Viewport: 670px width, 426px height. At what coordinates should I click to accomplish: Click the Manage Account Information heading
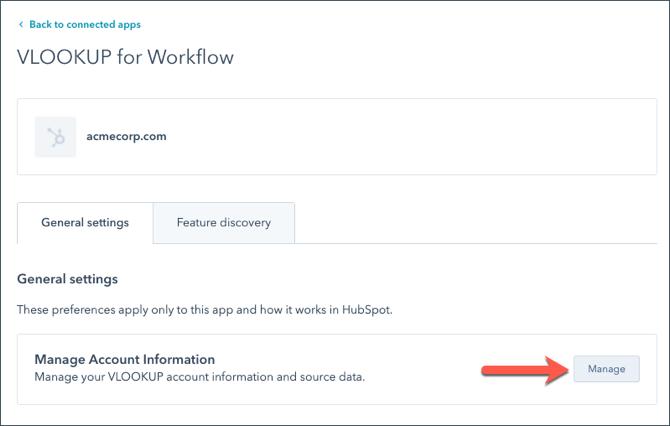tap(125, 359)
